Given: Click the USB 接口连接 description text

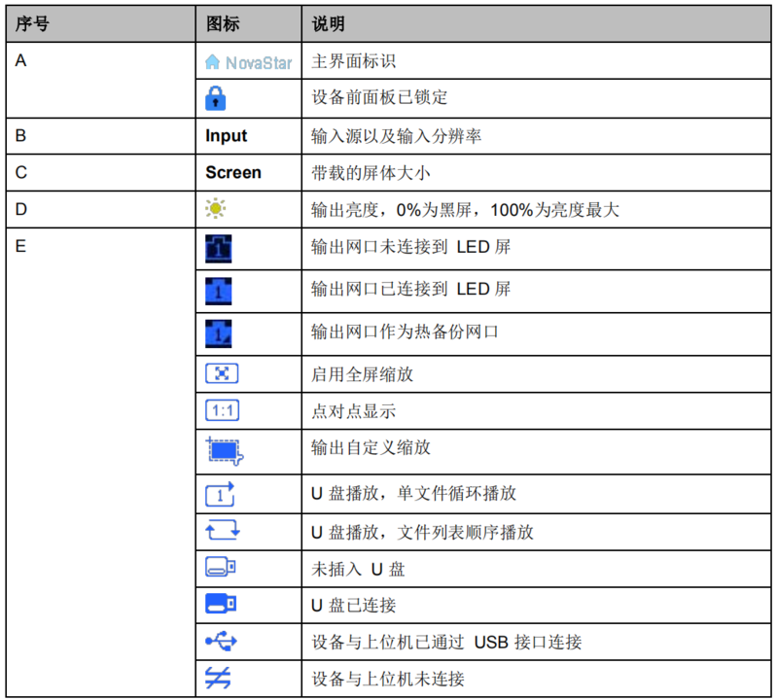Looking at the screenshot, I should pos(446,642).
